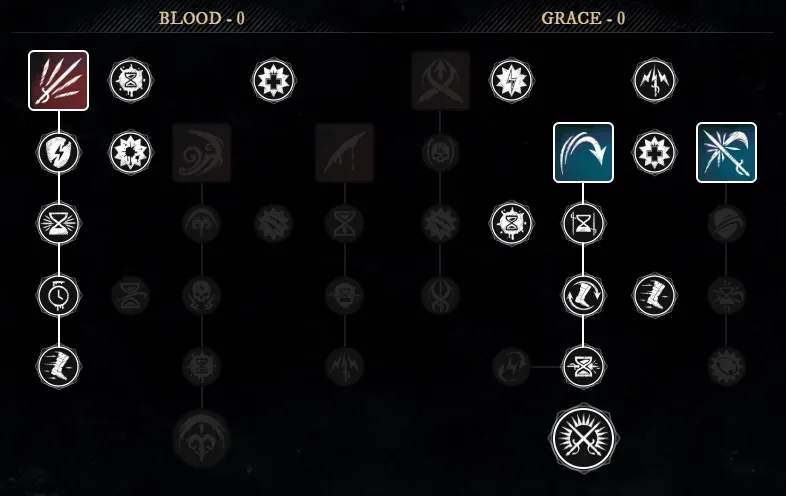Unlock the hourglass flanked by two swords
Screen dimensions: 786x496
pos(583,223)
